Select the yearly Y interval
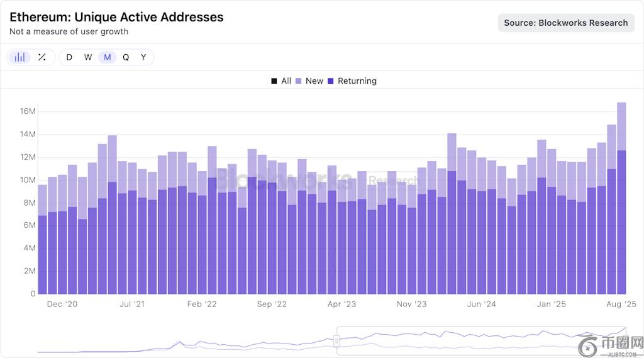This screenshot has height=358, width=644. click(x=143, y=57)
